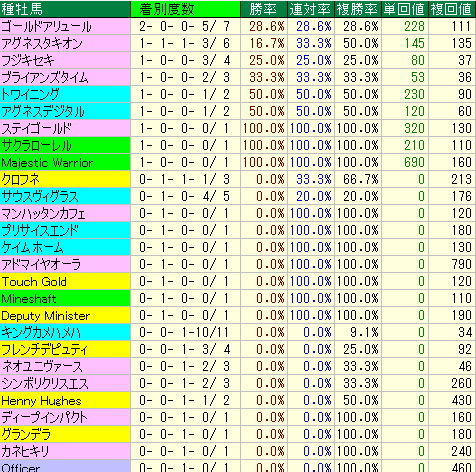Select the フジキセキ sire name
Viewport: 476px width, 472px height.
28,60
